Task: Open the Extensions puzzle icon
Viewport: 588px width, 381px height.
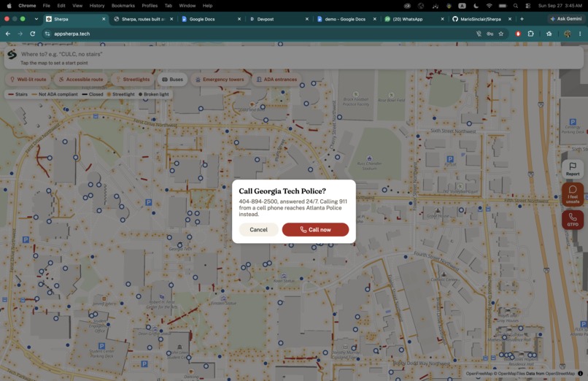Action: [x=530, y=34]
